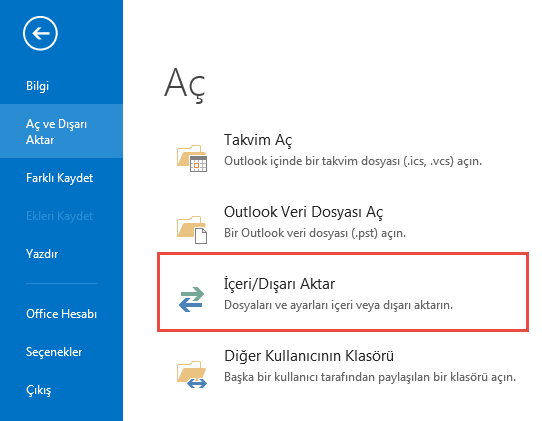Click the Outlook Veri Dosyası Aç title
Screen dimensions: 542x421
point(303,212)
